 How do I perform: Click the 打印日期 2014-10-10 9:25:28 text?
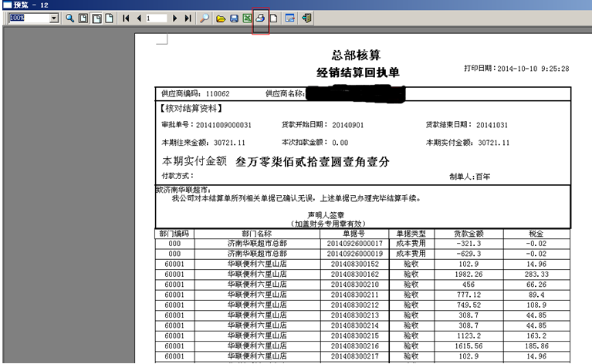pos(516,69)
